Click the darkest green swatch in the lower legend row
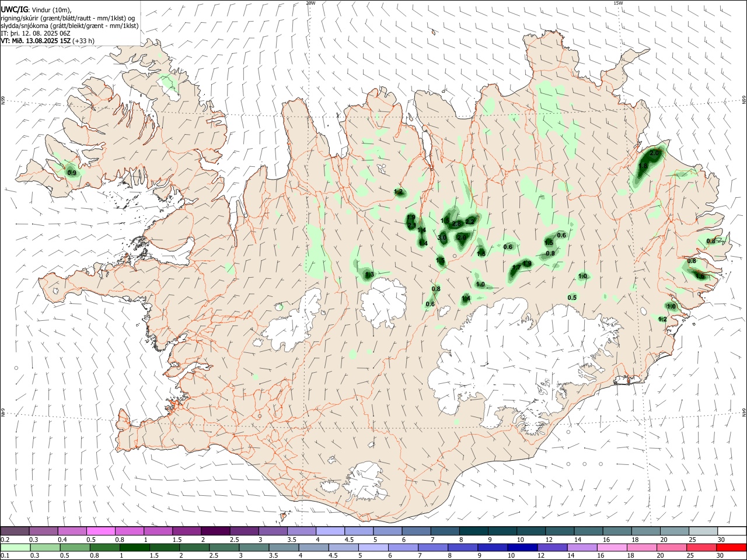Viewport: 747px width, 560px height. coord(134,548)
